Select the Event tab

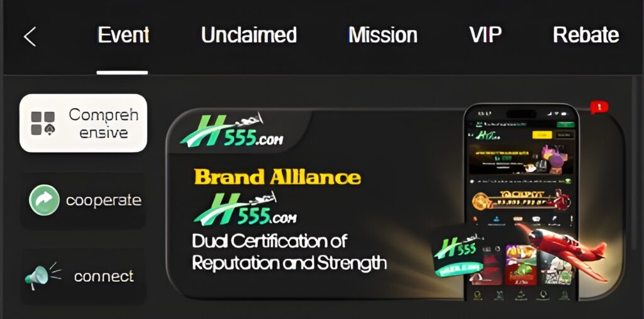tap(123, 35)
